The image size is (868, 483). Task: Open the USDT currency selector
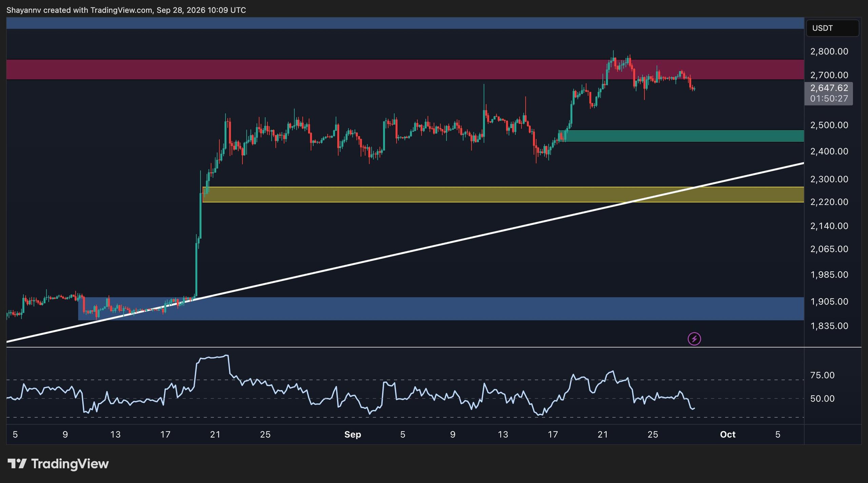click(x=832, y=28)
